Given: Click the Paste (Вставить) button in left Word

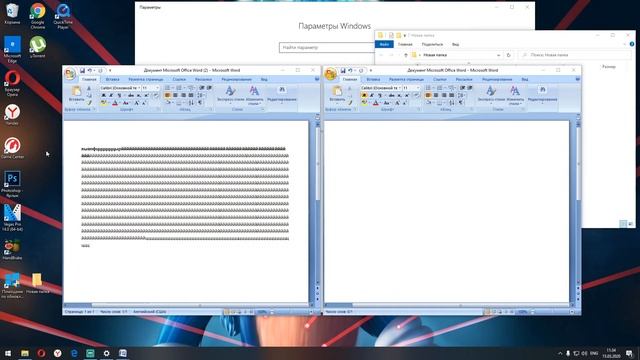Looking at the screenshot, I should click(76, 94).
